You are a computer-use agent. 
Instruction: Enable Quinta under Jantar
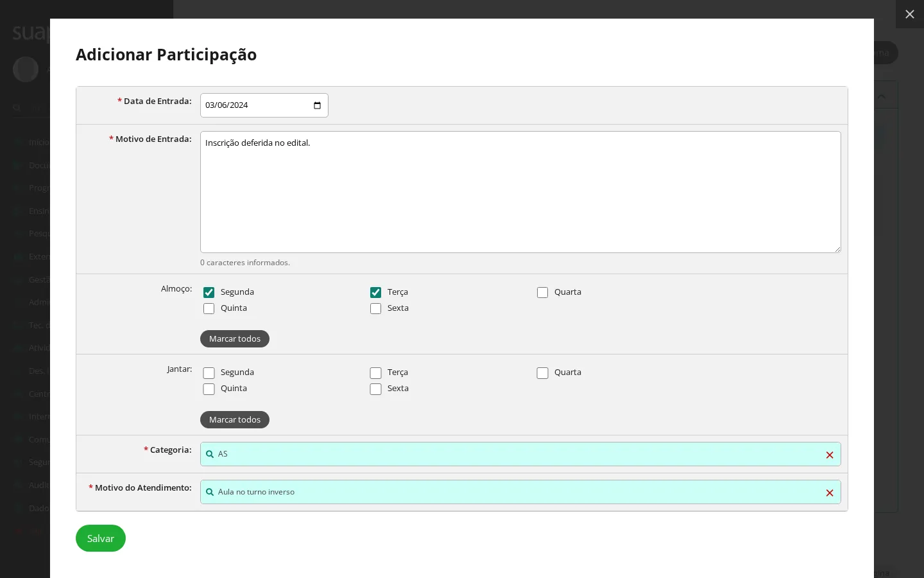(209, 389)
